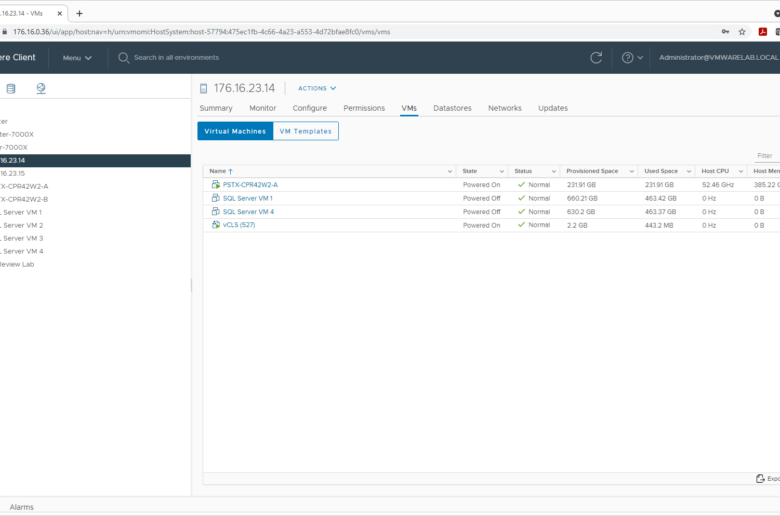This screenshot has width=780, height=516.
Task: Open a new browser tab
Action: 79,13
